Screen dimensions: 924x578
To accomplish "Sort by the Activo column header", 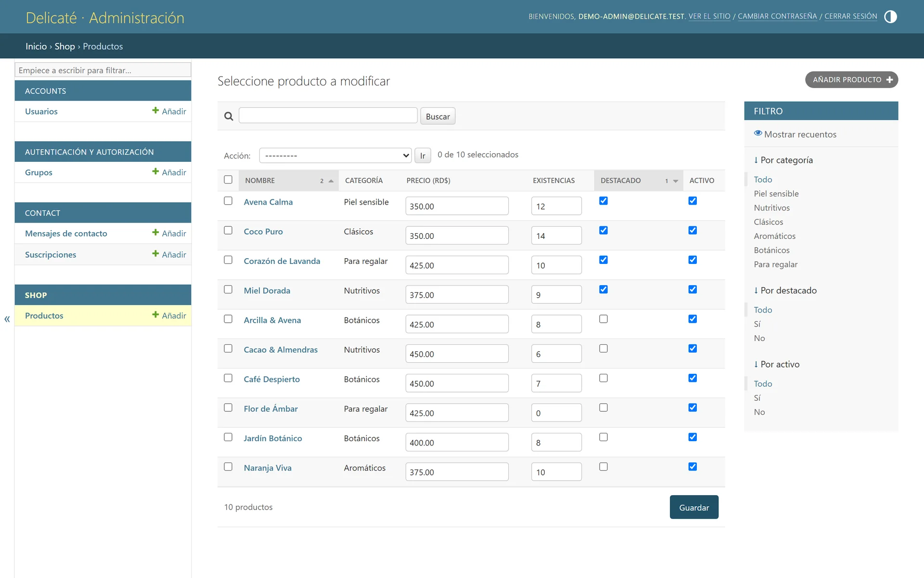I will (x=702, y=181).
